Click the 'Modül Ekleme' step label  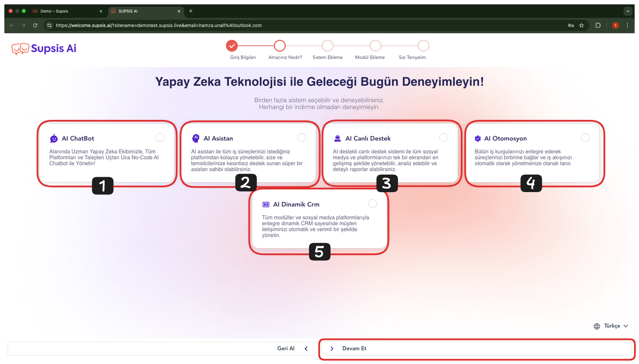pos(370,57)
